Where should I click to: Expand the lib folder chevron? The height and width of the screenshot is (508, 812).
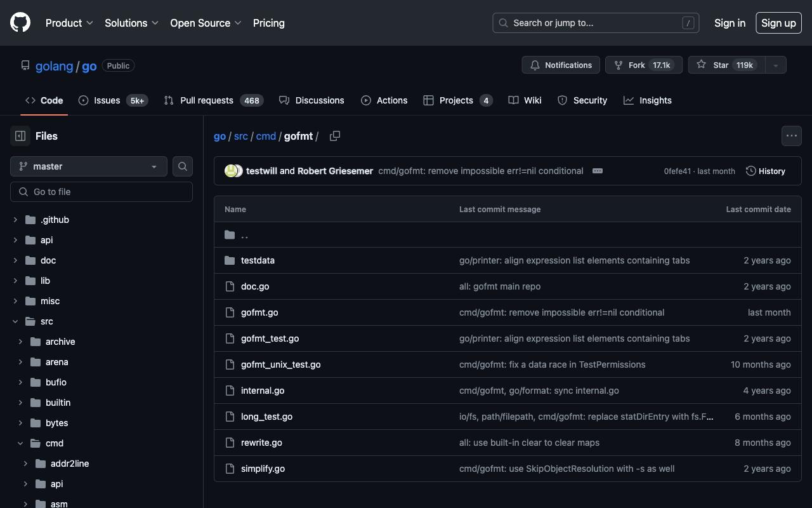(x=15, y=281)
